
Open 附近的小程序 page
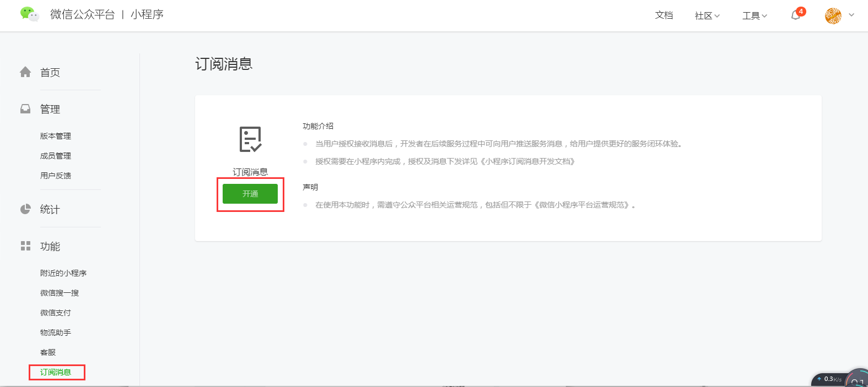click(x=63, y=273)
